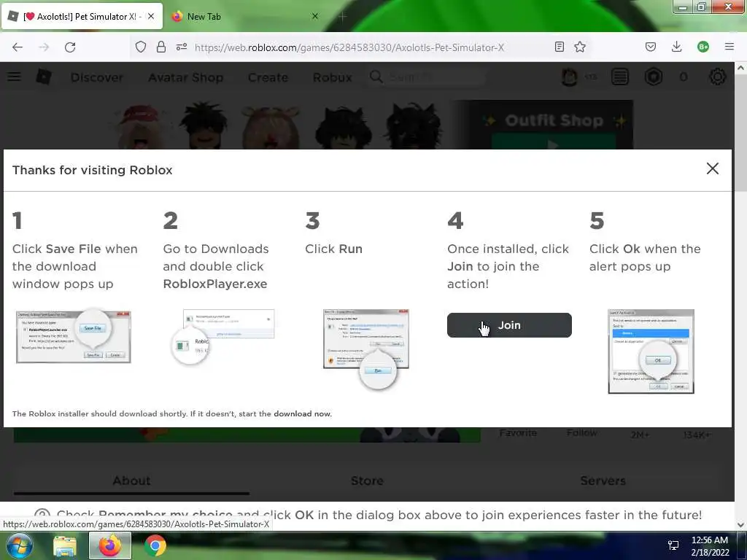Click the Favorite label
747x560 pixels.
click(518, 433)
